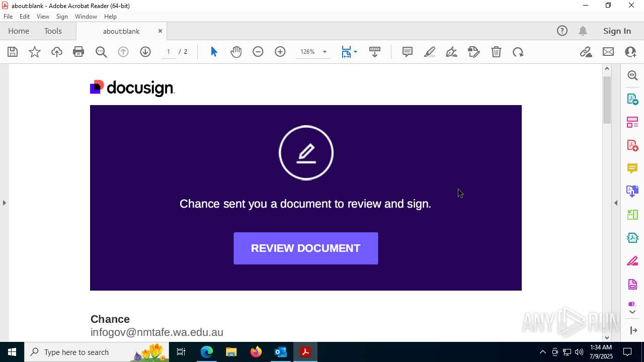Open the Windows Start menu

(12, 352)
